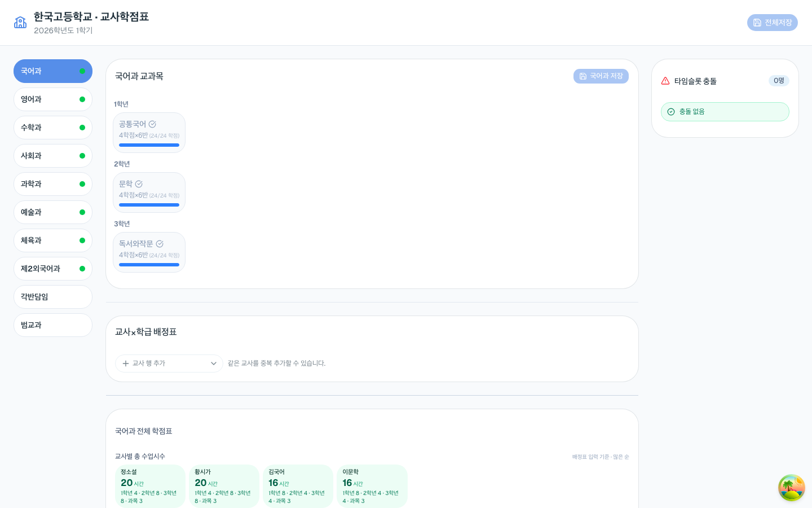
Task: Click the check-circle icon beside 공통국어
Action: [152, 124]
